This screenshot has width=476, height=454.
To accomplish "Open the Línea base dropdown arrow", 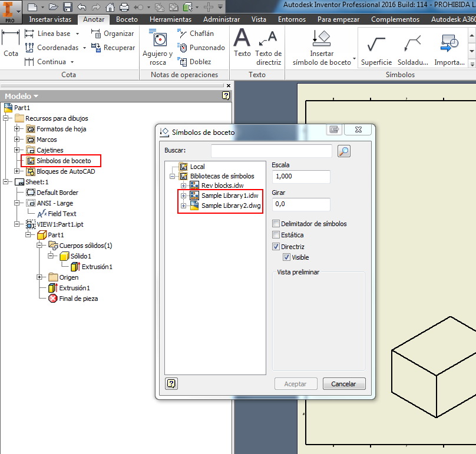I will (x=77, y=34).
